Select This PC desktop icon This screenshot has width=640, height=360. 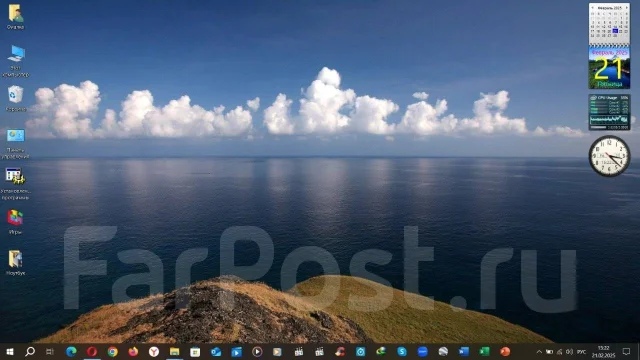[x=16, y=61]
